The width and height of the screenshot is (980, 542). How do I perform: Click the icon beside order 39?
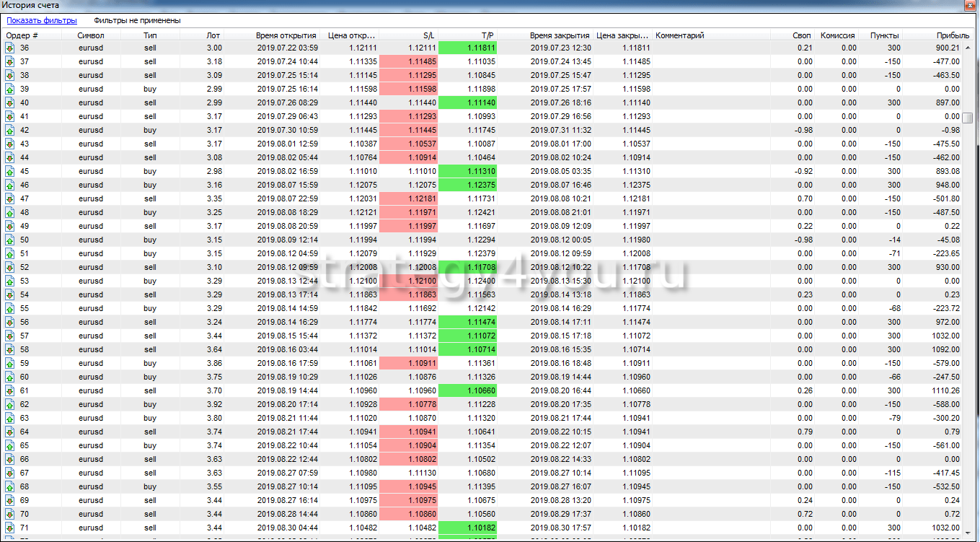click(x=10, y=89)
